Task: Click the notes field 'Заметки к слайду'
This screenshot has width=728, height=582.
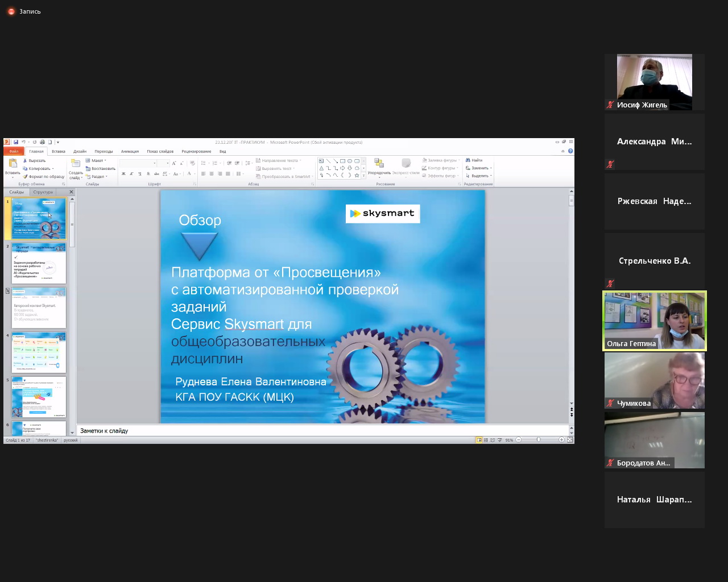Action: (x=323, y=431)
